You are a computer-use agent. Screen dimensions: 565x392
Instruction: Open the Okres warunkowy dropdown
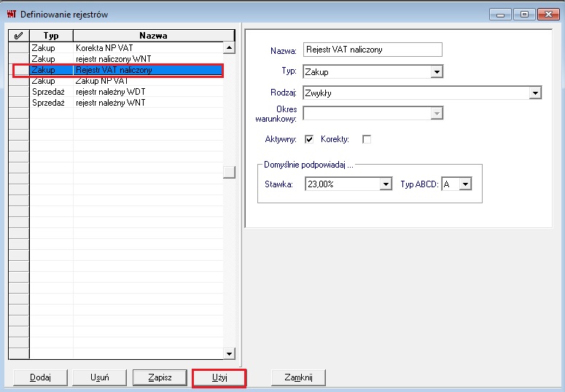(x=437, y=113)
